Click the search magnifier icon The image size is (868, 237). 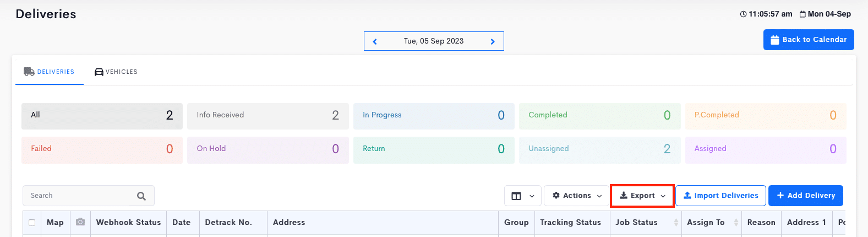pos(141,196)
